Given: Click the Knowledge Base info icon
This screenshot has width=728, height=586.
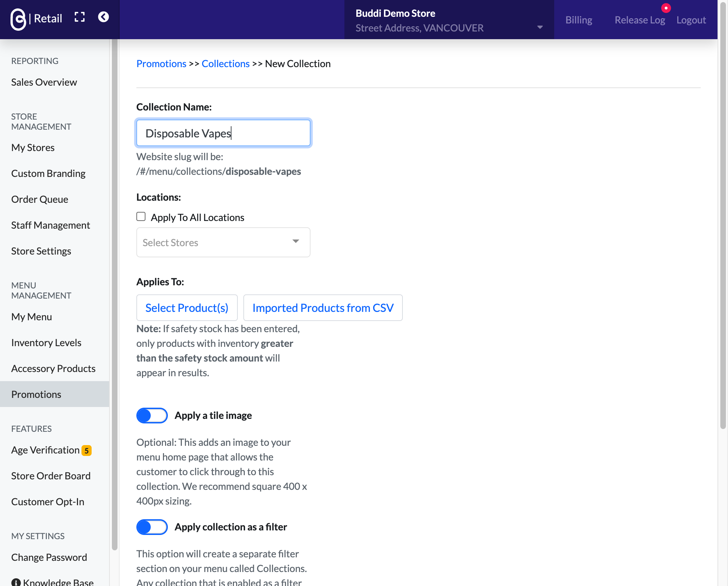Looking at the screenshot, I should pyautogui.click(x=16, y=582).
